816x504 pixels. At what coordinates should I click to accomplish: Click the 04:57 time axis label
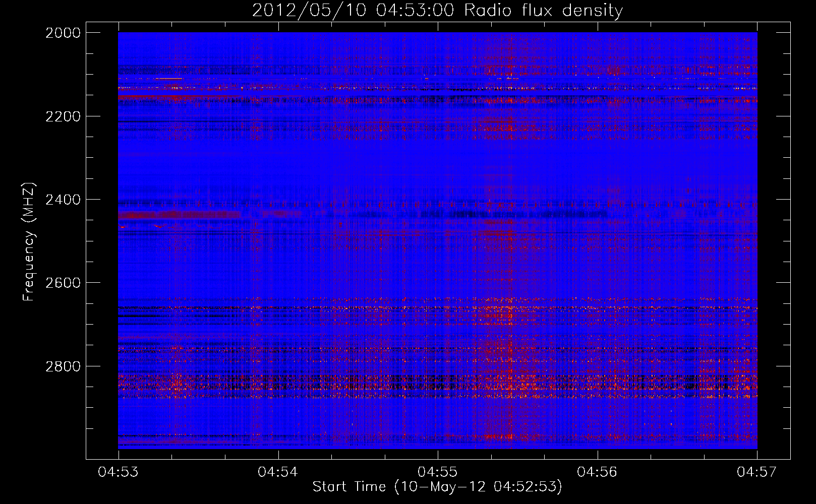tap(757, 472)
